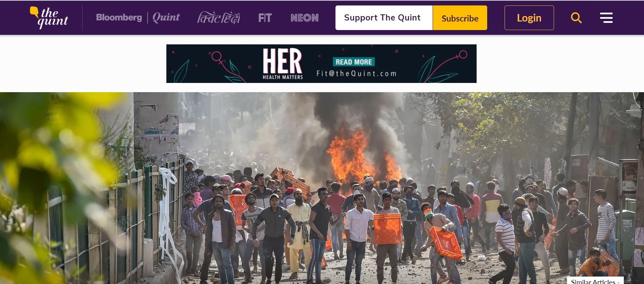Image resolution: width=644 pixels, height=284 pixels.
Task: Click the Quint word beside Bloomberg
Action: click(166, 17)
